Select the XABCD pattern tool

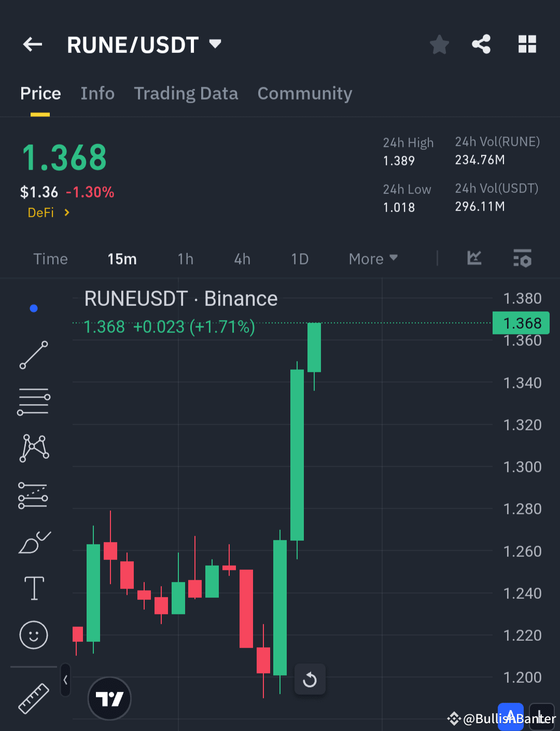[x=33, y=448]
